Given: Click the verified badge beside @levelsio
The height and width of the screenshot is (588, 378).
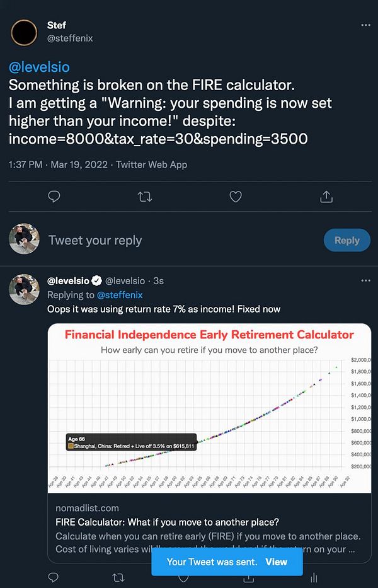Looking at the screenshot, I should (x=97, y=280).
